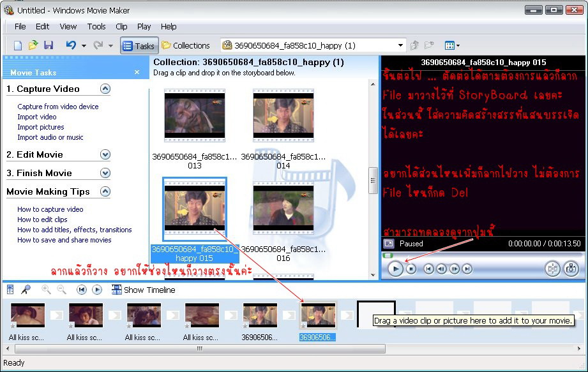
Task: Click the Import video link
Action: (x=37, y=117)
